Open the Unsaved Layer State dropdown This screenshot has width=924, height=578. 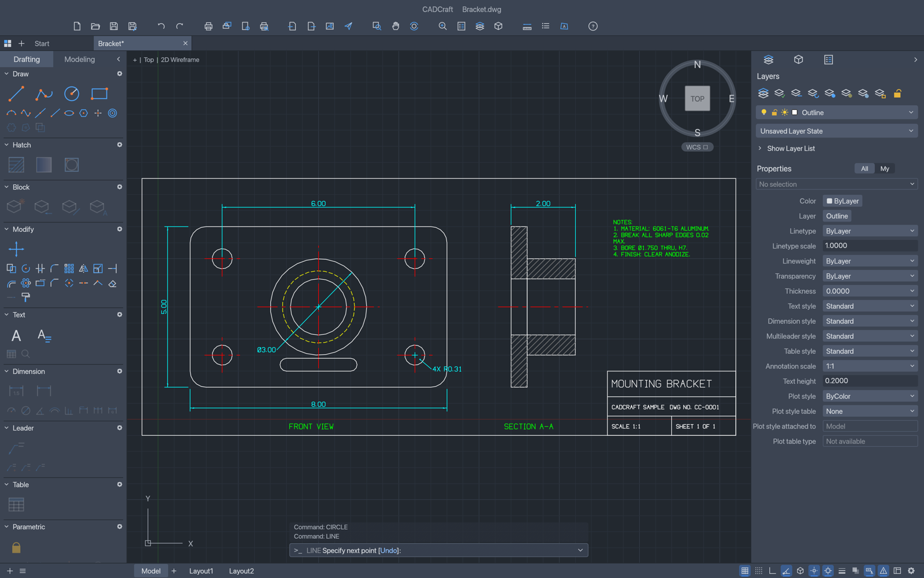coord(837,131)
